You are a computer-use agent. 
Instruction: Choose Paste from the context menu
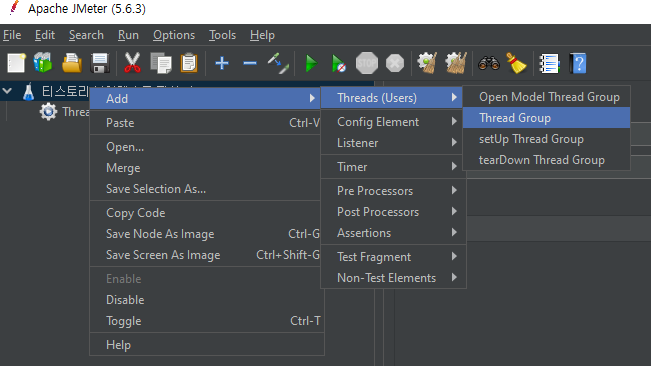pyautogui.click(x=206, y=123)
